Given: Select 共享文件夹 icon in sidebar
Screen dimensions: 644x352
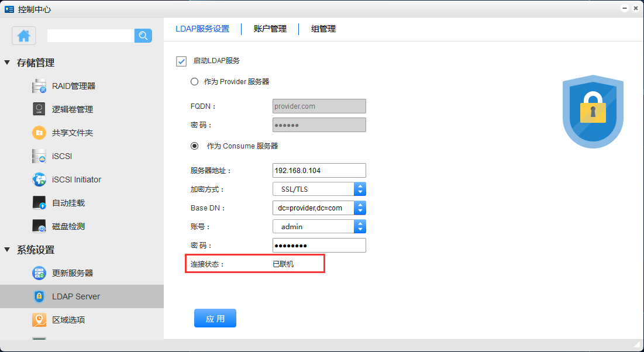Looking at the screenshot, I should click(x=39, y=133).
